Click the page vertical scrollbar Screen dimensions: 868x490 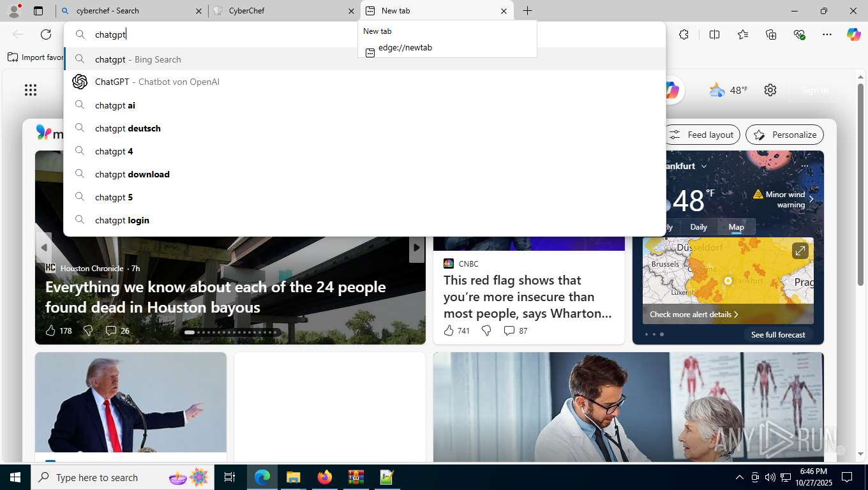860,185
